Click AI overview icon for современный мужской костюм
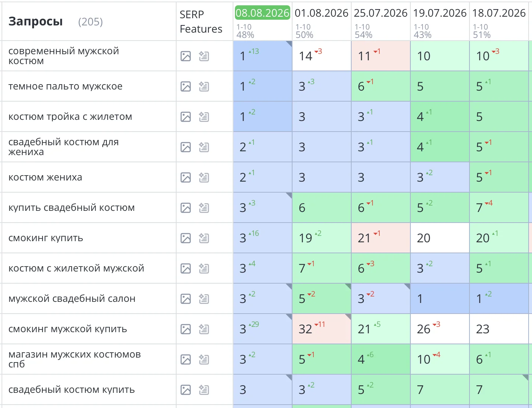 click(x=204, y=56)
